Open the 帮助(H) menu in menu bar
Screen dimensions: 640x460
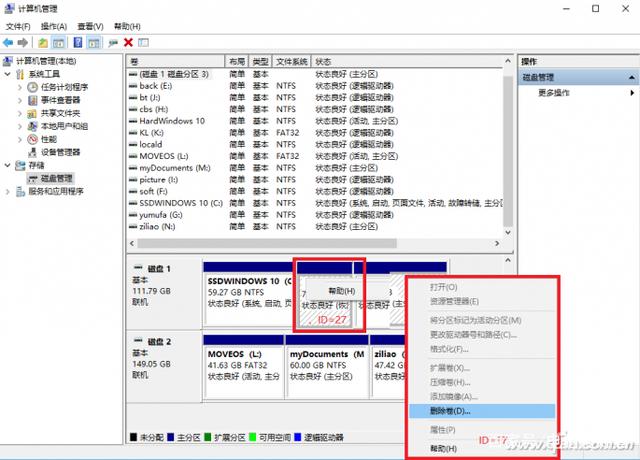click(x=127, y=27)
